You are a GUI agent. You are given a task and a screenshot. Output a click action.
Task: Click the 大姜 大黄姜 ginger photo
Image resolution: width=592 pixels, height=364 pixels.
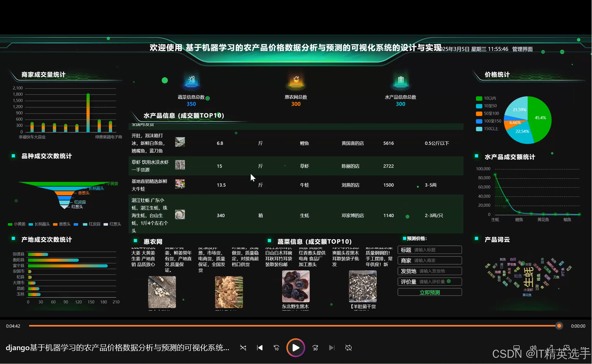162,292
